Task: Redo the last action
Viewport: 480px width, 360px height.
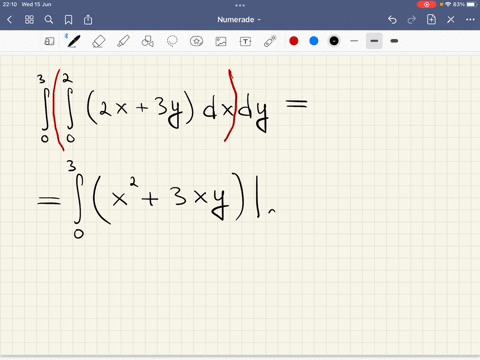Action: (x=412, y=20)
